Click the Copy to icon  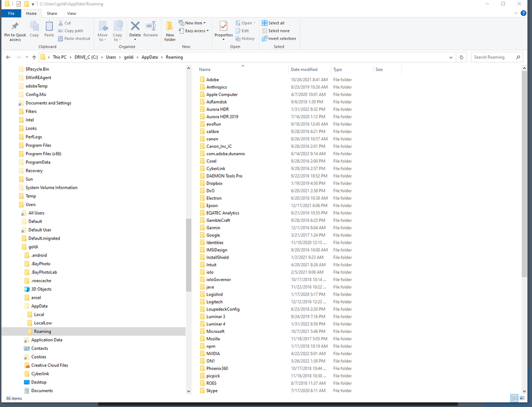coord(118,26)
